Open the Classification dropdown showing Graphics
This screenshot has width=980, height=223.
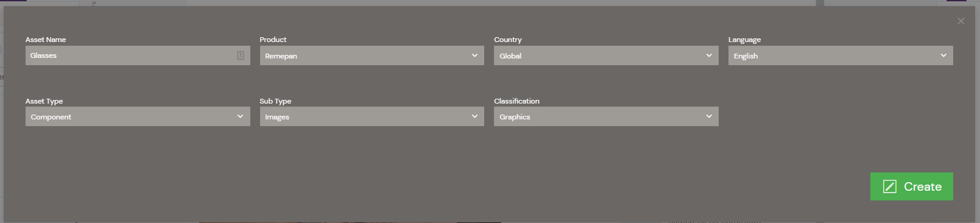pyautogui.click(x=606, y=116)
